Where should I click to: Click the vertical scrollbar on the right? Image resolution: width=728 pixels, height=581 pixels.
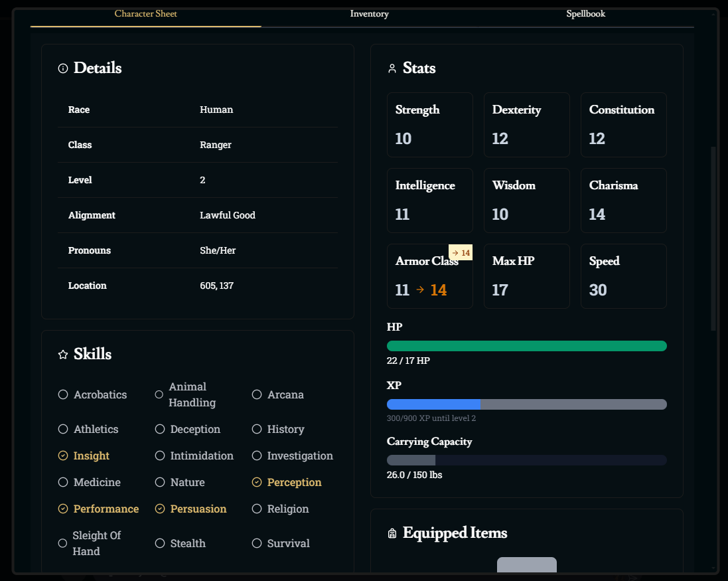click(x=713, y=239)
